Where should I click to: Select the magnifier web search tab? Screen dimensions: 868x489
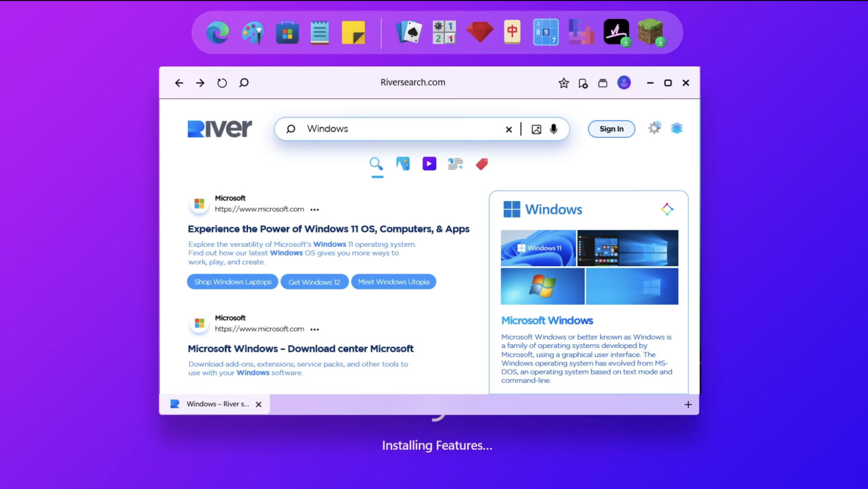point(376,163)
